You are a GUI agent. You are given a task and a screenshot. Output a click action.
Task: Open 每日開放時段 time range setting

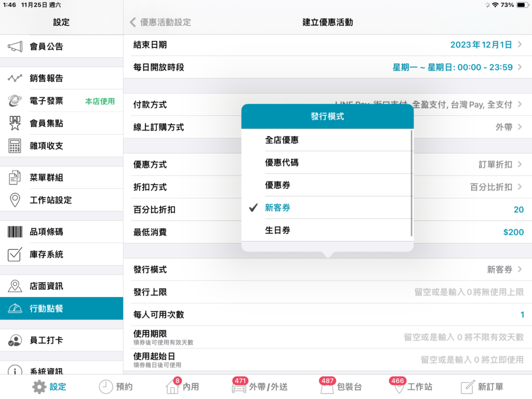coord(328,67)
